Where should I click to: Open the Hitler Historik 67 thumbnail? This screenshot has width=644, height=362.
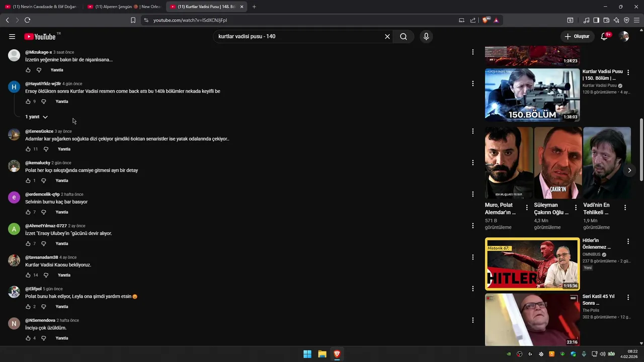pos(532,264)
